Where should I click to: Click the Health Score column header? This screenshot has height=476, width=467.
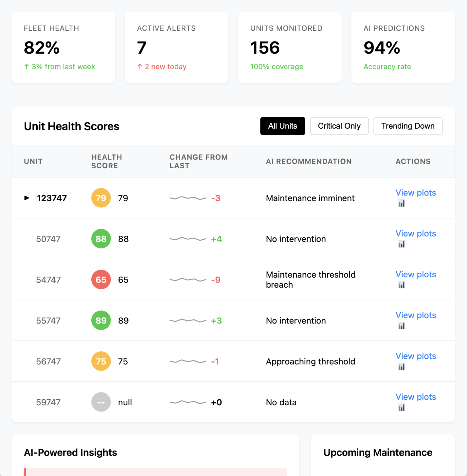pyautogui.click(x=107, y=161)
